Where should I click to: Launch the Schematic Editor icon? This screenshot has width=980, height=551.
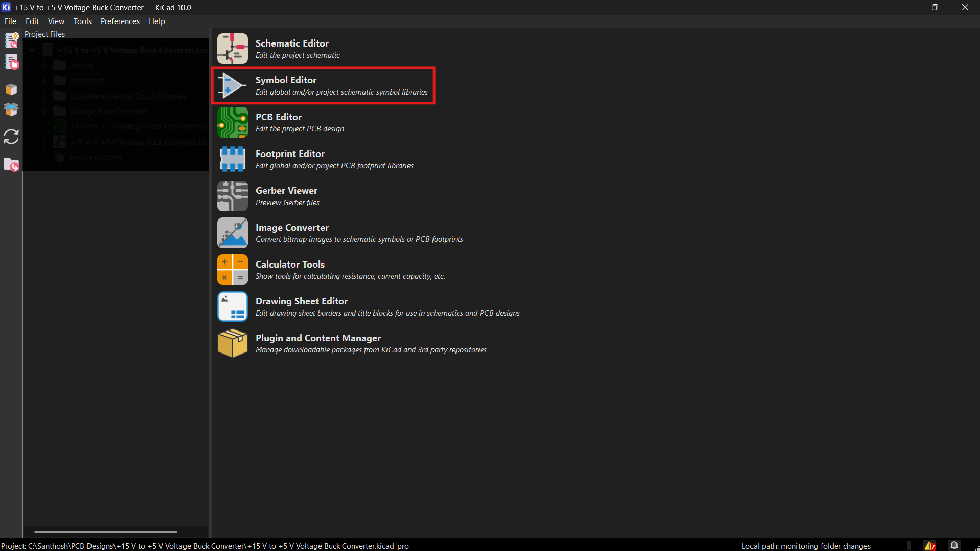[x=232, y=49]
